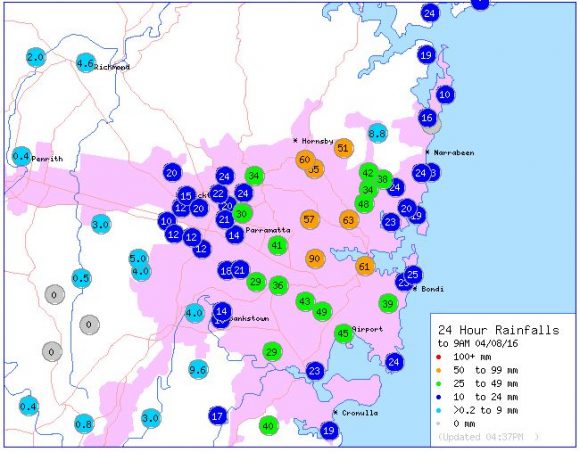The height and width of the screenshot is (452, 580).
Task: Select the green 41 marker near Parramatta
Action: (x=277, y=245)
